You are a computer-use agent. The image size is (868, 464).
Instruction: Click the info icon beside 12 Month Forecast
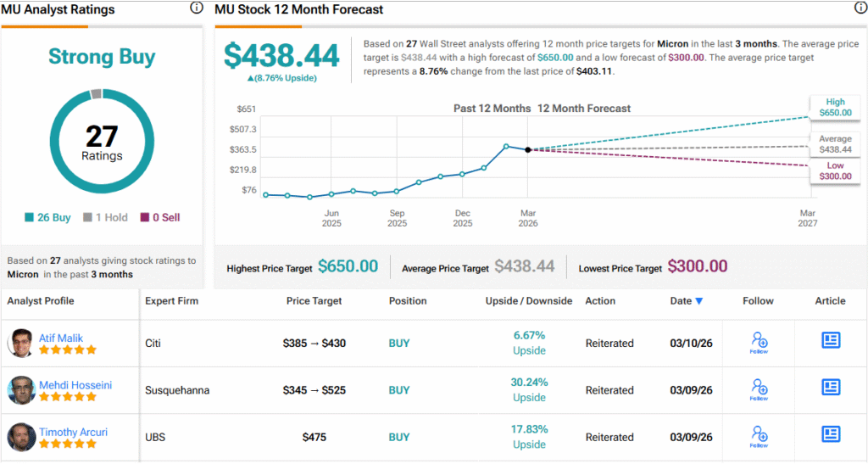click(x=860, y=8)
